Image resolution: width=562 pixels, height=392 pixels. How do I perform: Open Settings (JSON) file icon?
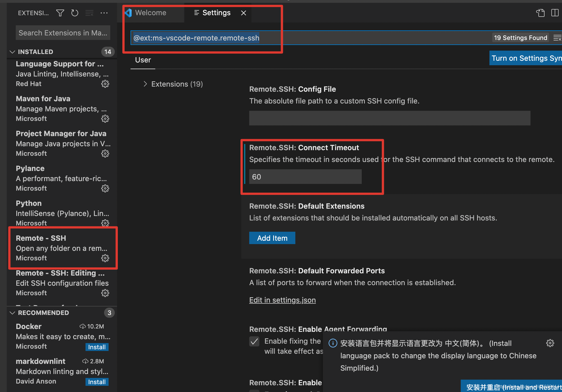coord(540,13)
